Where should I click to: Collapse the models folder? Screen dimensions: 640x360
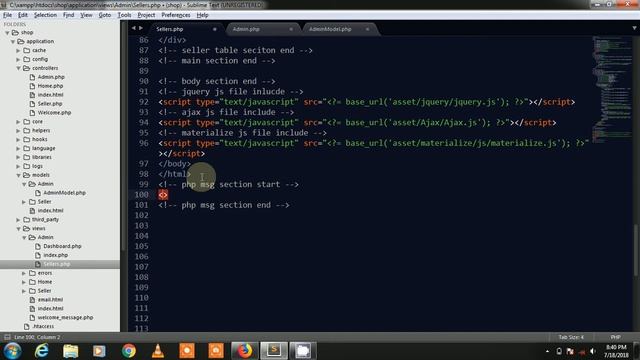(x=18, y=175)
